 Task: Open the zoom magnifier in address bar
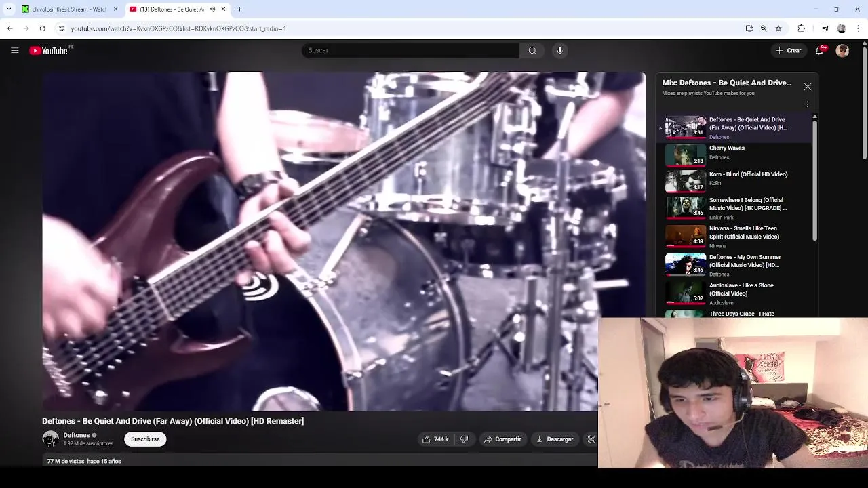[764, 28]
